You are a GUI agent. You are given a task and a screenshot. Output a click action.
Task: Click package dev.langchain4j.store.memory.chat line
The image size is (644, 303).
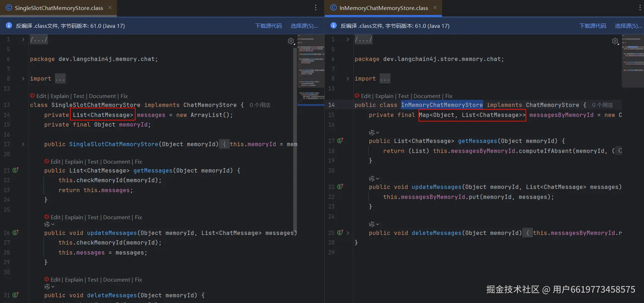429,59
